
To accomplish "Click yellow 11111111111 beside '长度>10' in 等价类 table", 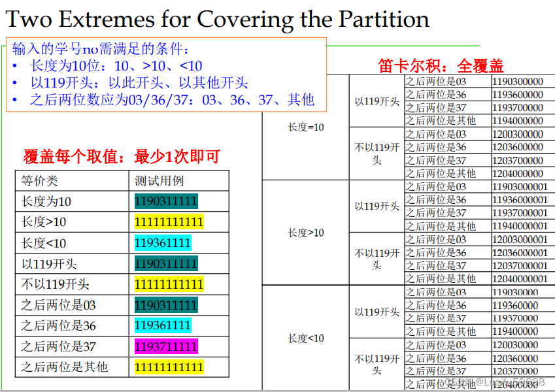I will [169, 222].
